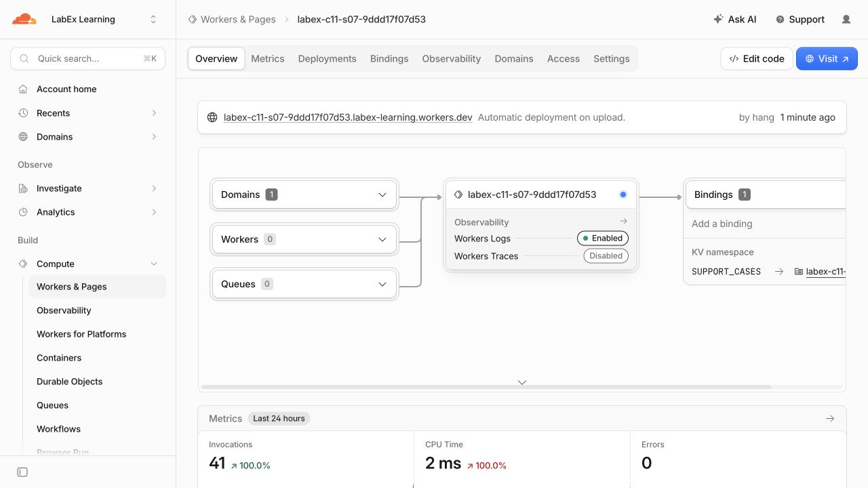Switch to the Metrics tab
Image resolution: width=868 pixels, height=488 pixels.
pos(268,59)
